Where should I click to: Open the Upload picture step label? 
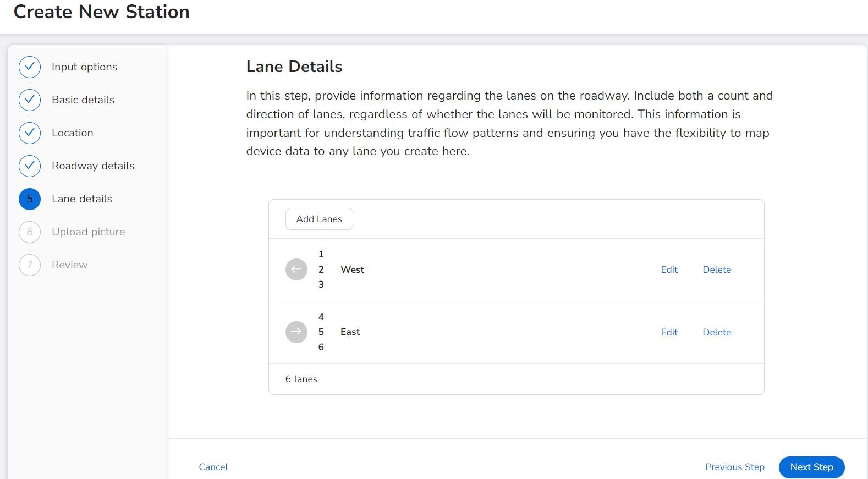click(x=88, y=232)
